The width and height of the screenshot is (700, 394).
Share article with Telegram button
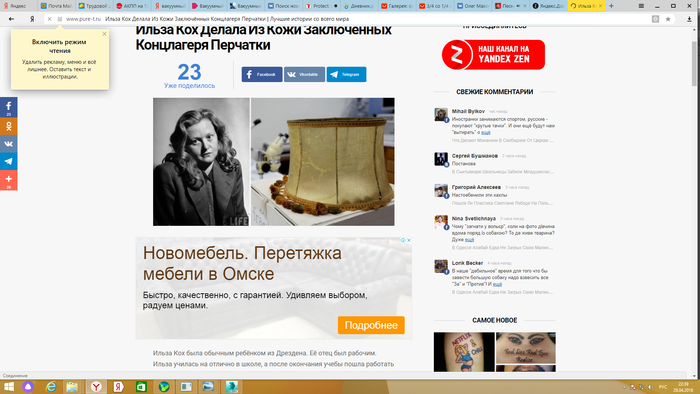(346, 75)
